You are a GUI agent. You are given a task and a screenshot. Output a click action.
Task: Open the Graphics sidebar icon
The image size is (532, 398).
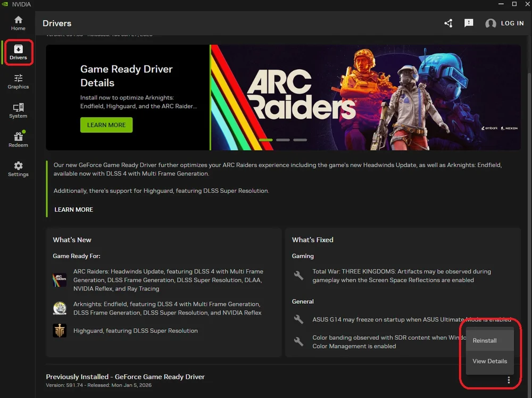click(x=18, y=81)
